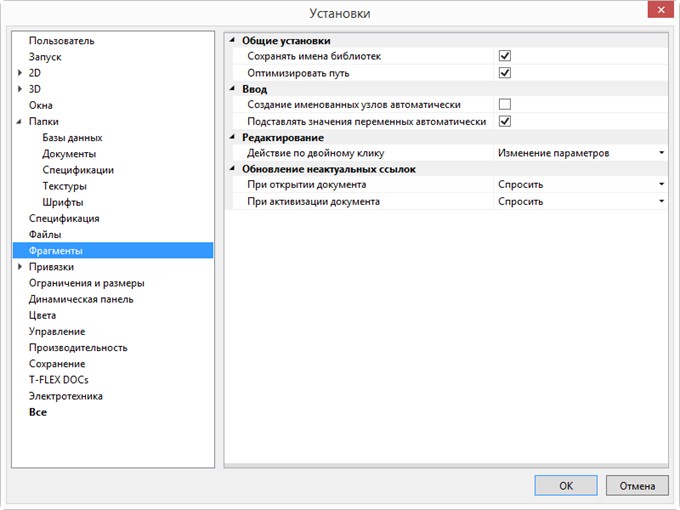Uncheck the "Оптимизировать путь" checkbox
The width and height of the screenshot is (680, 510).
pyautogui.click(x=505, y=72)
